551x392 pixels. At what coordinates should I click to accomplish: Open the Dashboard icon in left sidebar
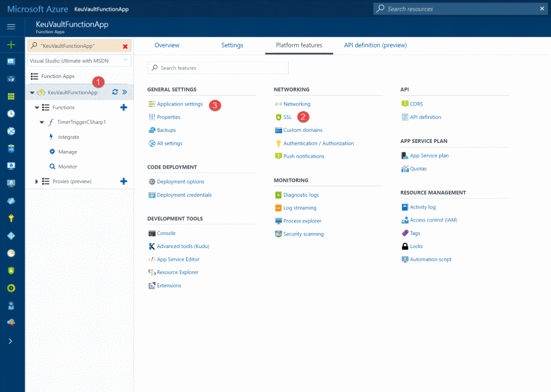click(x=11, y=61)
